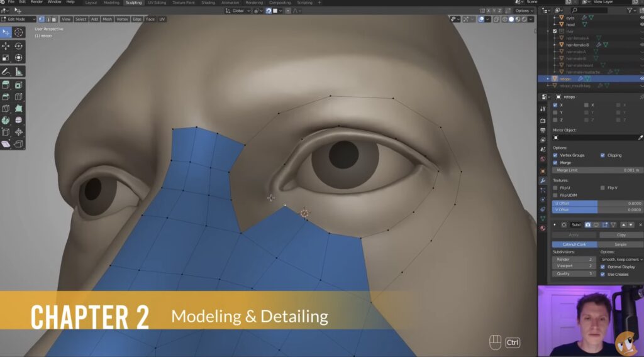Toggle the snapping magnet icon

coord(268,11)
